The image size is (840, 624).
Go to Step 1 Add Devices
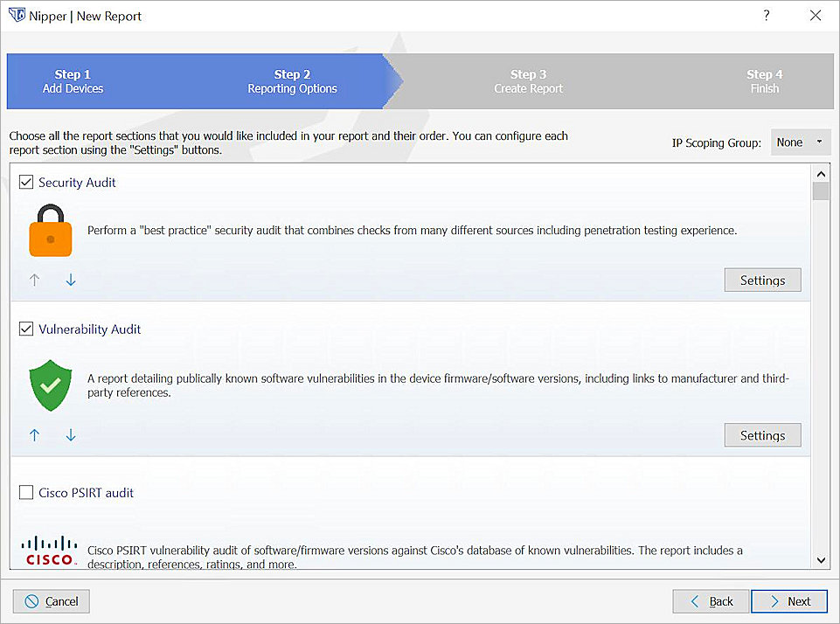point(73,81)
